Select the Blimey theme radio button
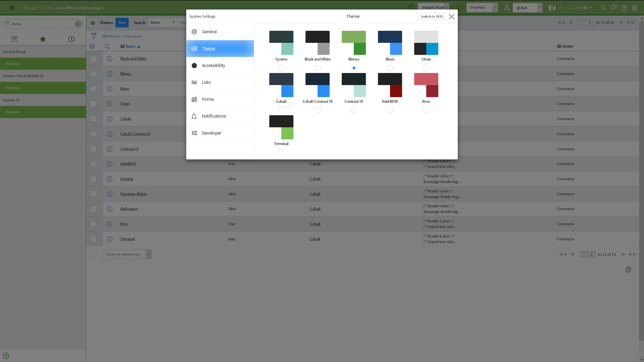The image size is (644, 362). click(x=354, y=68)
